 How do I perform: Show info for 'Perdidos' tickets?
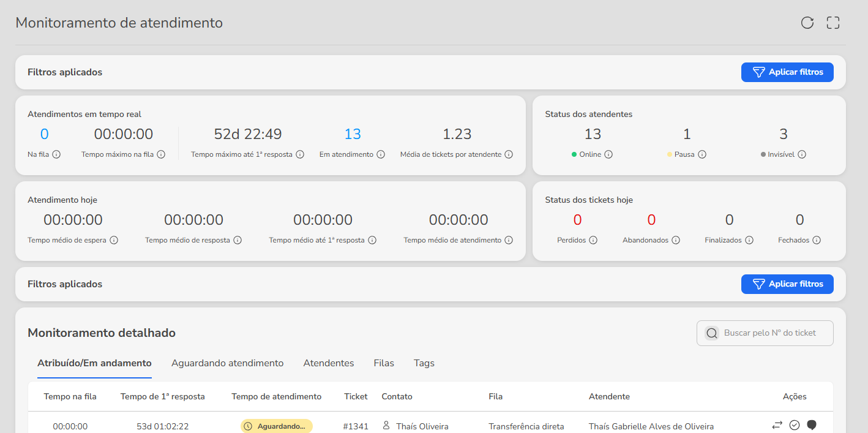(x=593, y=240)
